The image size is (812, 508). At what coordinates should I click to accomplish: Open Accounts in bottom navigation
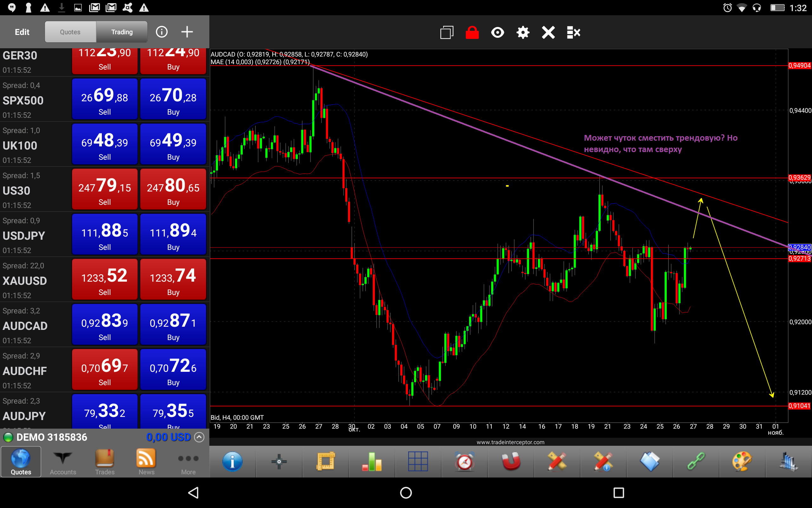click(x=63, y=462)
